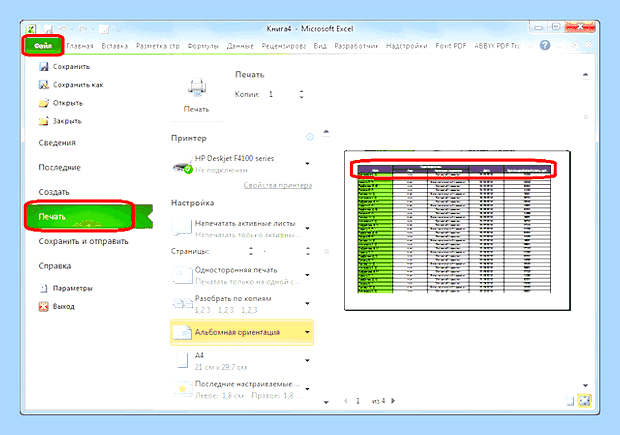Click the printer status icon for HP Deskjet

[x=183, y=166]
